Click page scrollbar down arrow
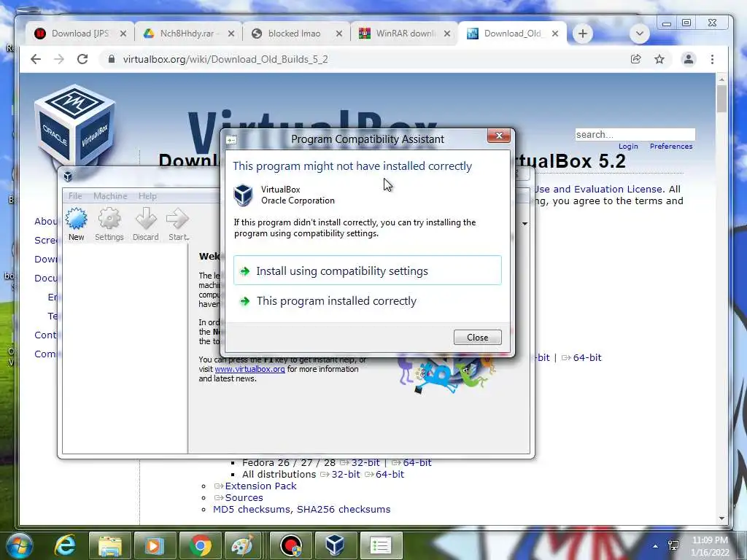747x560 pixels. coord(721,518)
